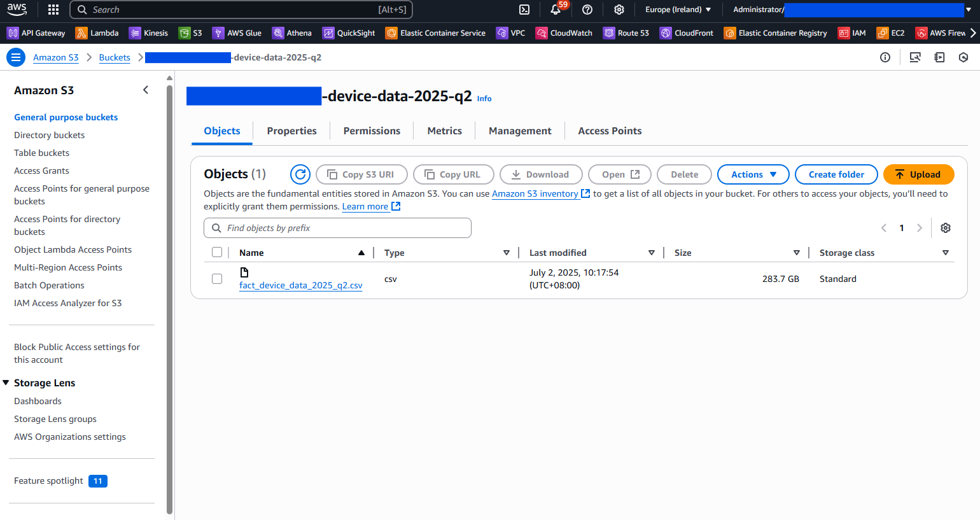
Task: Open IAM Access Analyzer for S3
Action: (x=68, y=303)
